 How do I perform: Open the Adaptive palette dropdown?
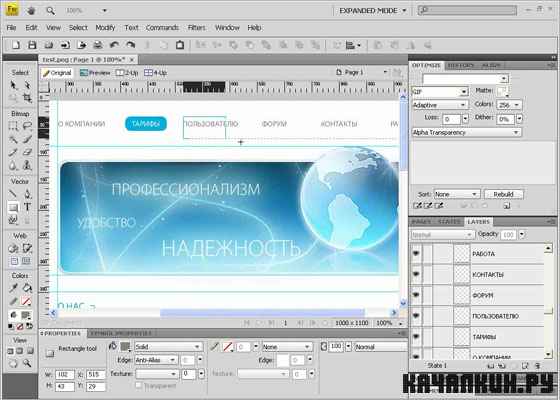[x=440, y=105]
